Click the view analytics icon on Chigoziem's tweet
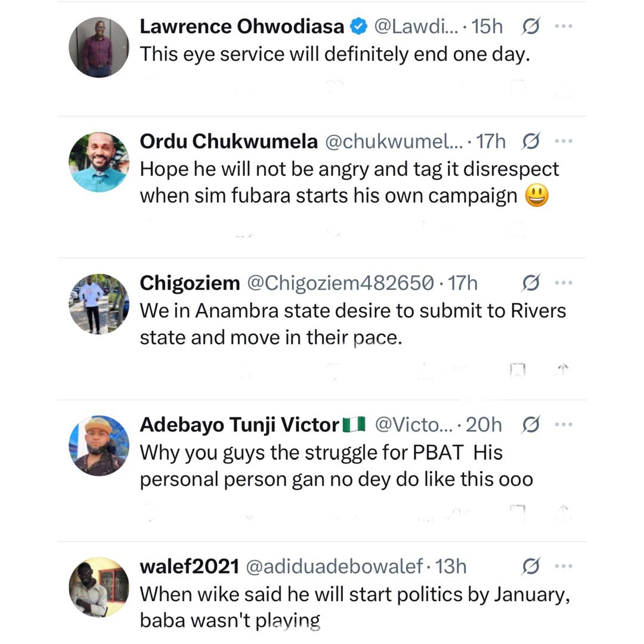Viewport: 644px width, 644px height. (x=531, y=283)
